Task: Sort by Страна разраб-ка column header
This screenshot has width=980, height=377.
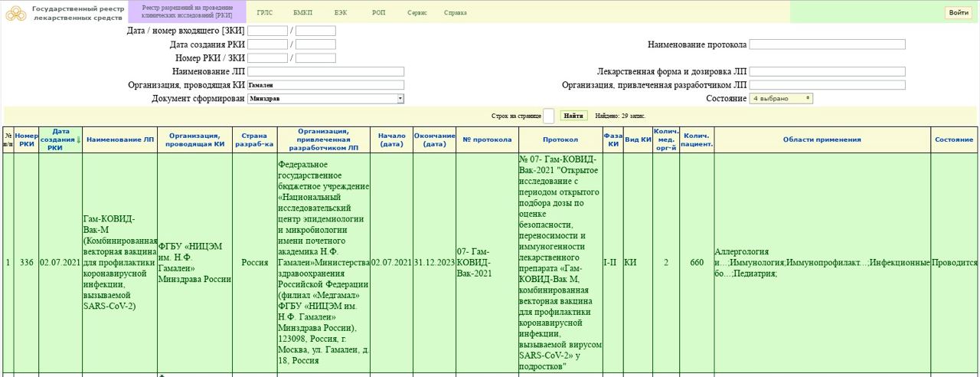Action: 255,139
